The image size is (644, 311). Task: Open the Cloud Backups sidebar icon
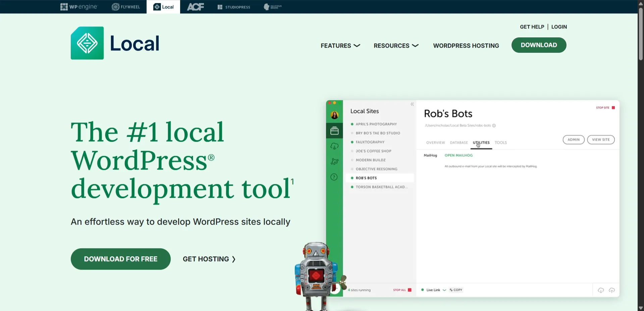[x=334, y=146]
